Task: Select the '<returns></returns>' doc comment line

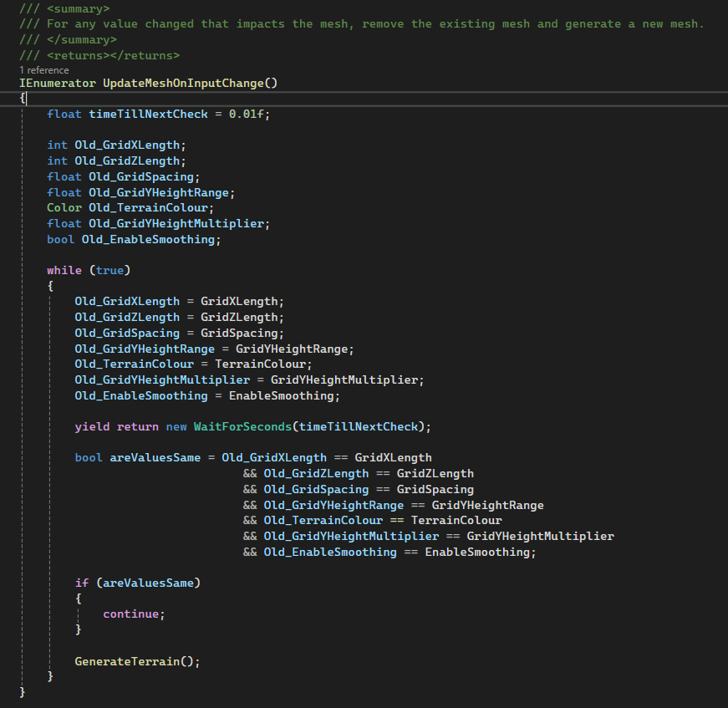Action: point(99,56)
